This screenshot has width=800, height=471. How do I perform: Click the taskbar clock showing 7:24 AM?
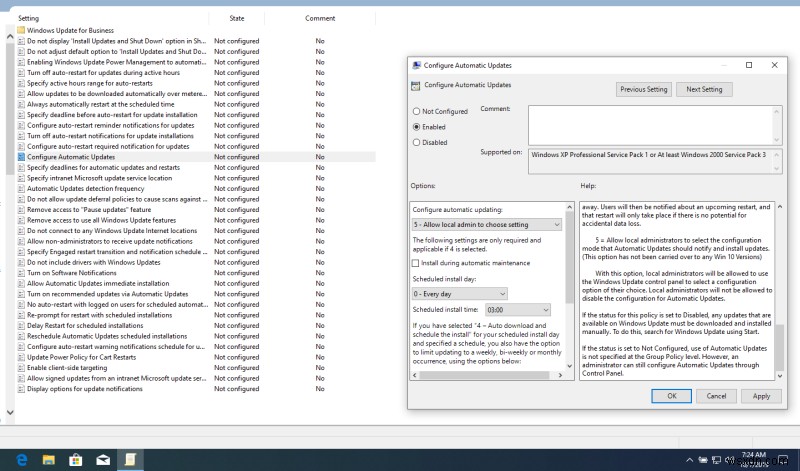coord(754,460)
